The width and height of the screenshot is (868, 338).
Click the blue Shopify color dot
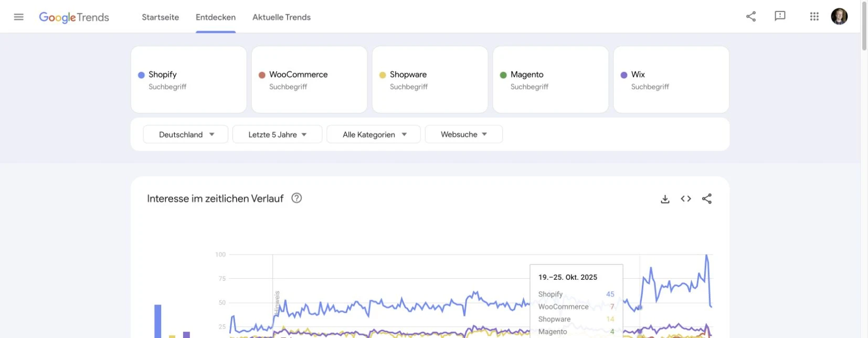(x=141, y=75)
